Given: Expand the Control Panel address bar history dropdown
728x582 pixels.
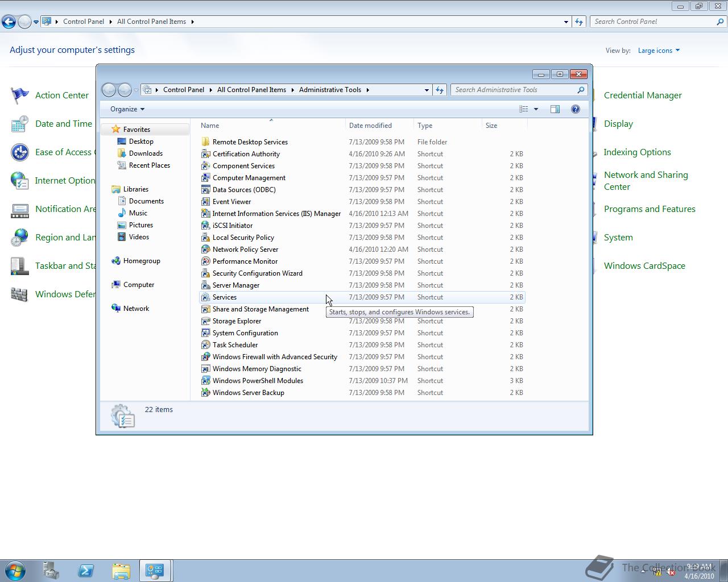Looking at the screenshot, I should tap(566, 22).
